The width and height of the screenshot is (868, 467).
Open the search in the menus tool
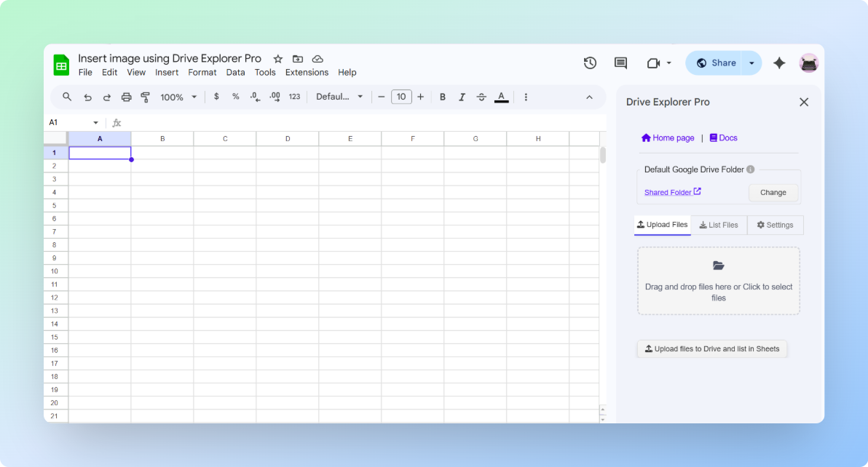pos(67,97)
